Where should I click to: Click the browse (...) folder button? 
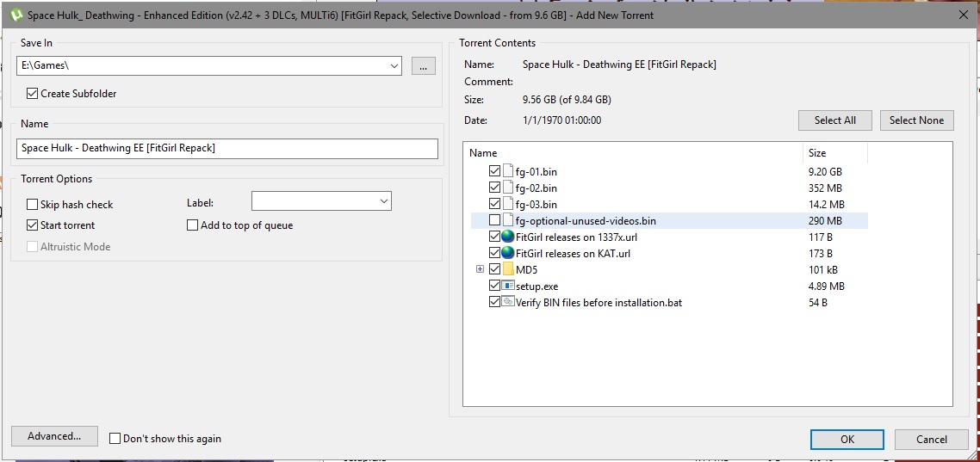(x=423, y=65)
